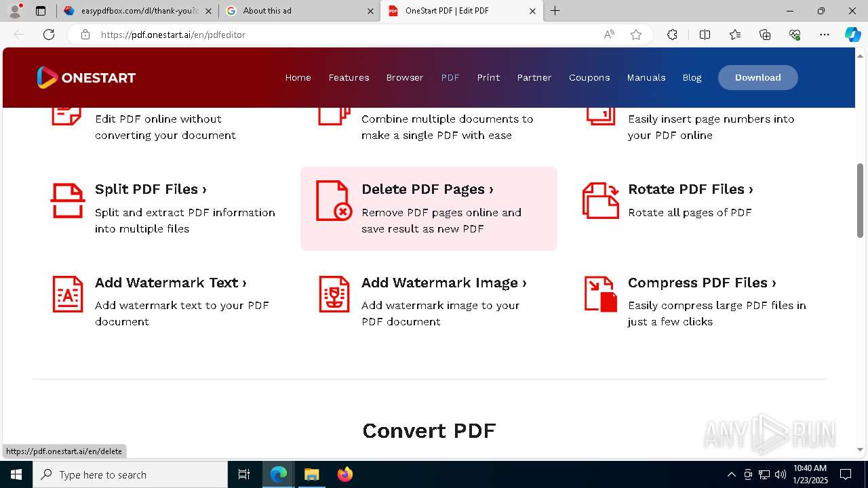Screen dimensions: 868x488
Task: Click the taskbar clock and date
Action: tap(810, 474)
